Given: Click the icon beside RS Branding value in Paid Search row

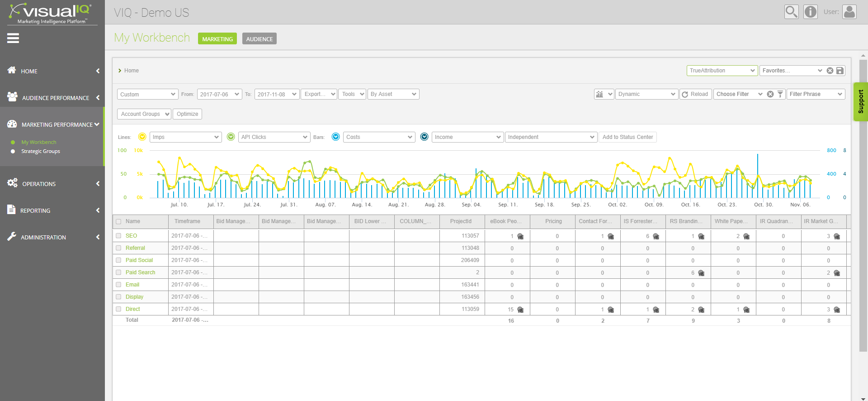Looking at the screenshot, I should (x=701, y=273).
